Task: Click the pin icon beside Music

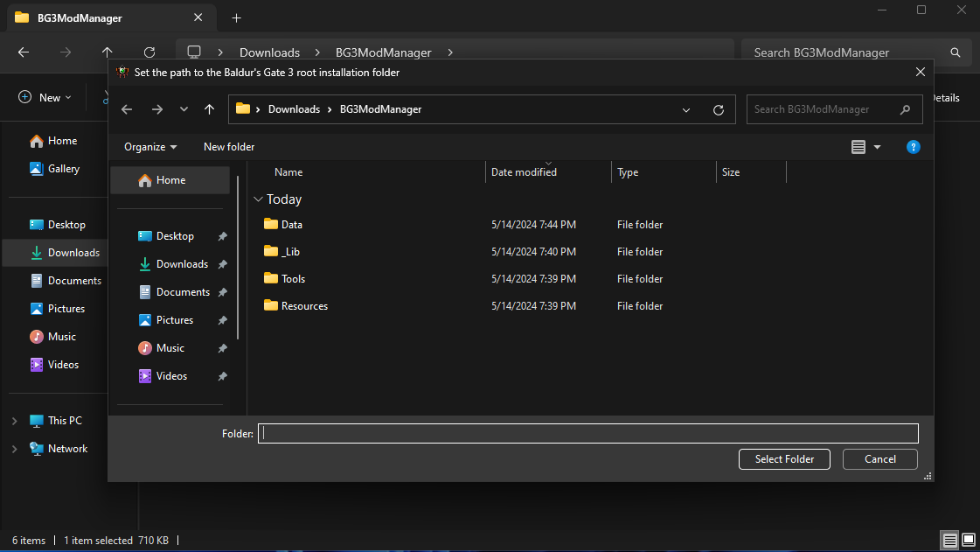Action: pos(223,348)
